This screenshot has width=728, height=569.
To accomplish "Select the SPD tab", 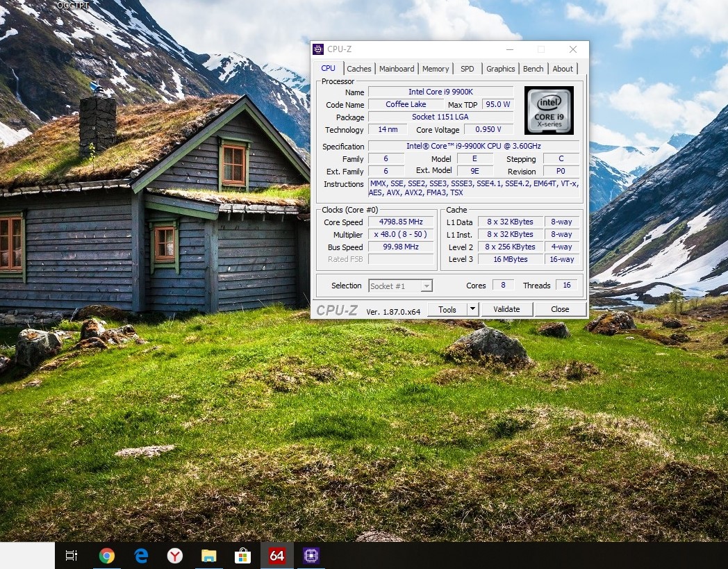I will (x=467, y=69).
